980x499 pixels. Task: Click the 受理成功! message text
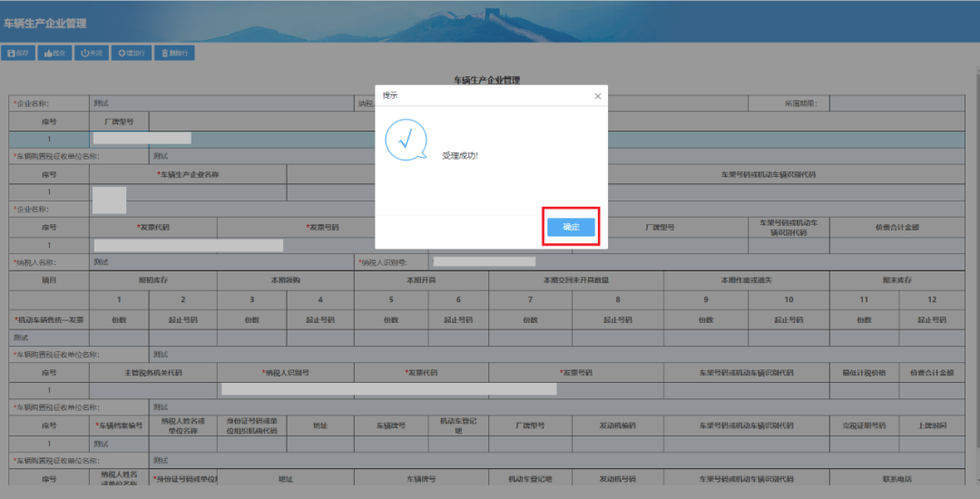(x=460, y=155)
